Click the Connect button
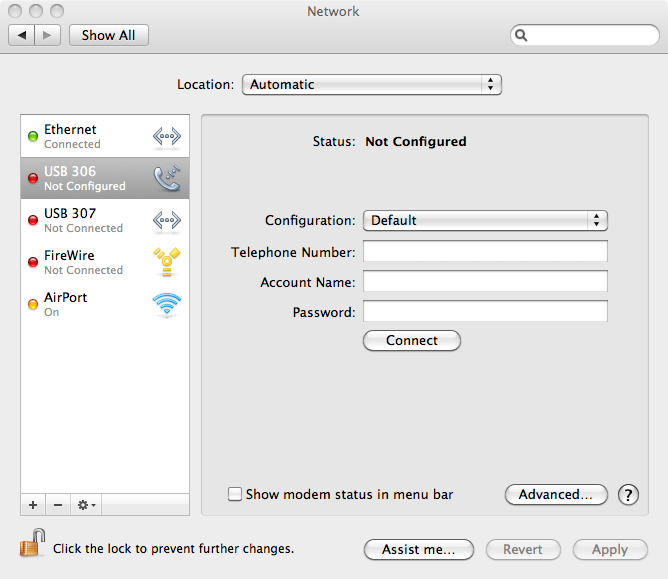Viewport: 668px width, 579px height. pos(411,340)
